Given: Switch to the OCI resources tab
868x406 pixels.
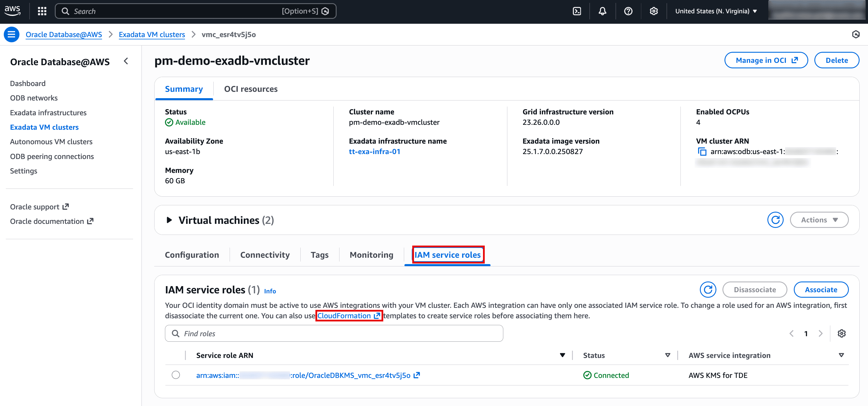Looking at the screenshot, I should (x=251, y=89).
